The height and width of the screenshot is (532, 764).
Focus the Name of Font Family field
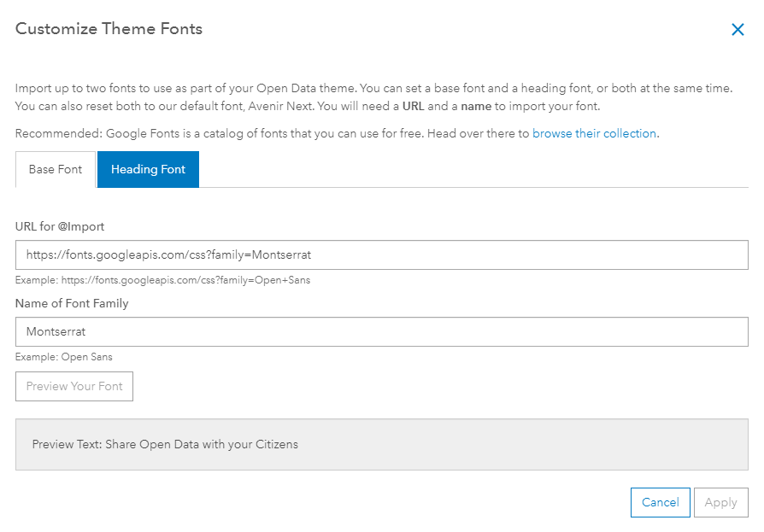click(381, 331)
